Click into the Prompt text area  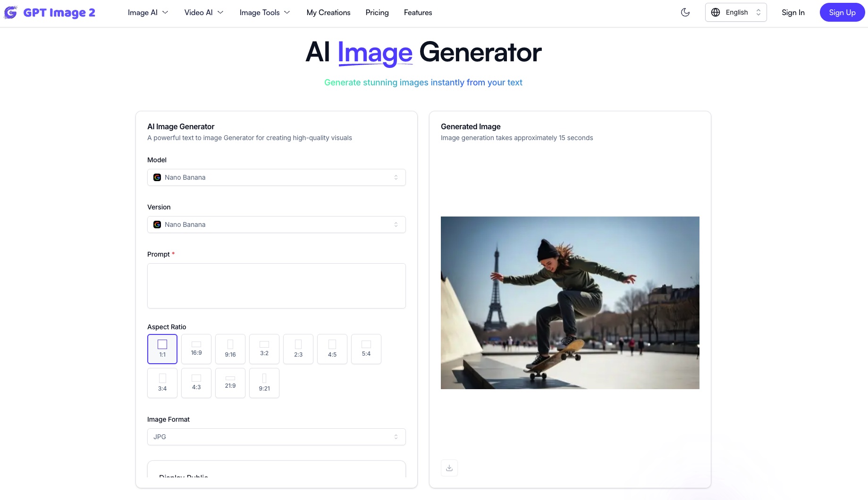(x=277, y=286)
